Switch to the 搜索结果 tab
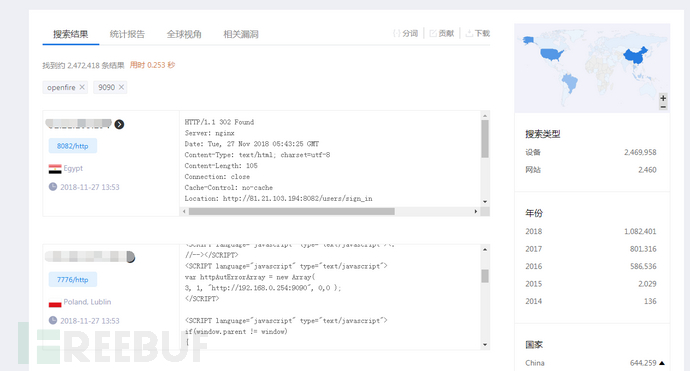Image resolution: width=690 pixels, height=371 pixels. pos(70,34)
